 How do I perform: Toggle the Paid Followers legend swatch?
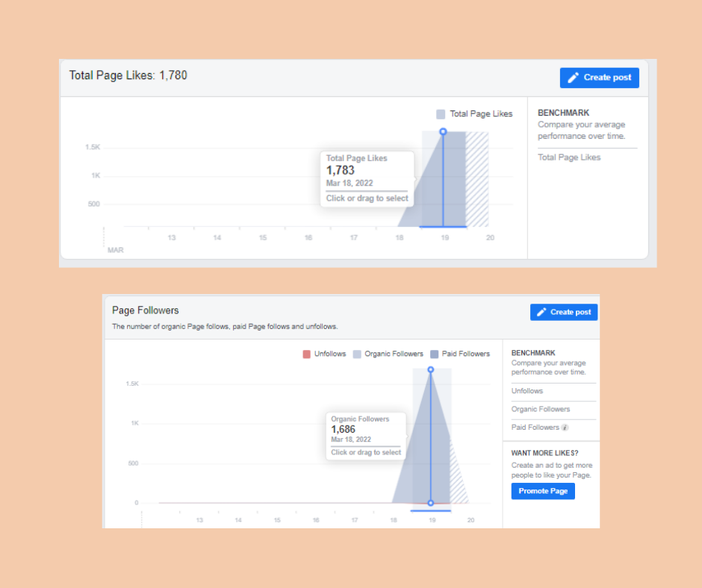click(435, 354)
